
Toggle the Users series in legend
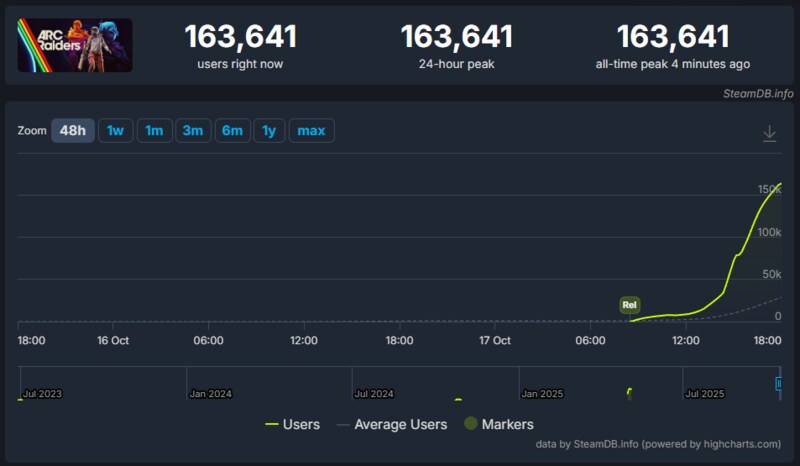[292, 424]
